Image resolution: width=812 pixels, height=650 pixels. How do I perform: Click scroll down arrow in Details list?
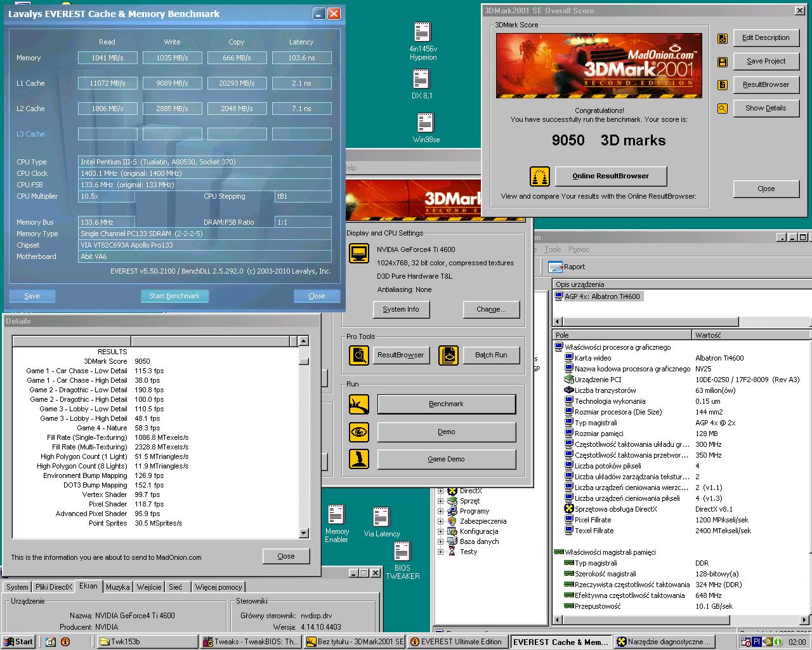coord(303,533)
